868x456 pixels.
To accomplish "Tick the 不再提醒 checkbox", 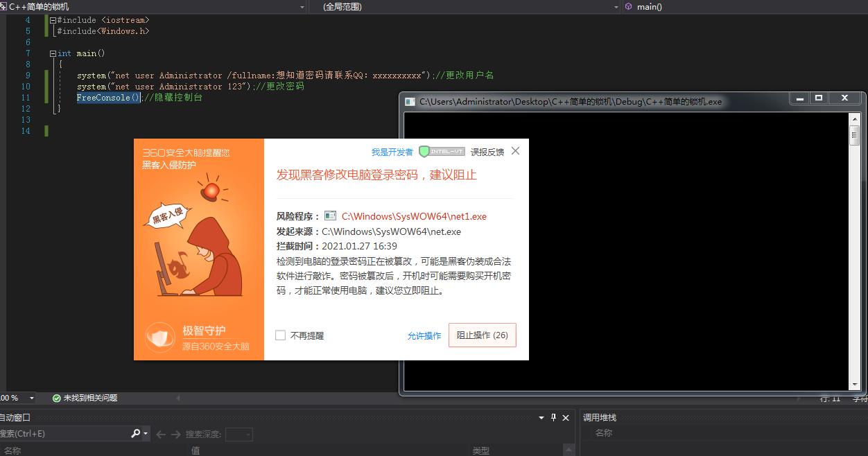I will pos(280,335).
